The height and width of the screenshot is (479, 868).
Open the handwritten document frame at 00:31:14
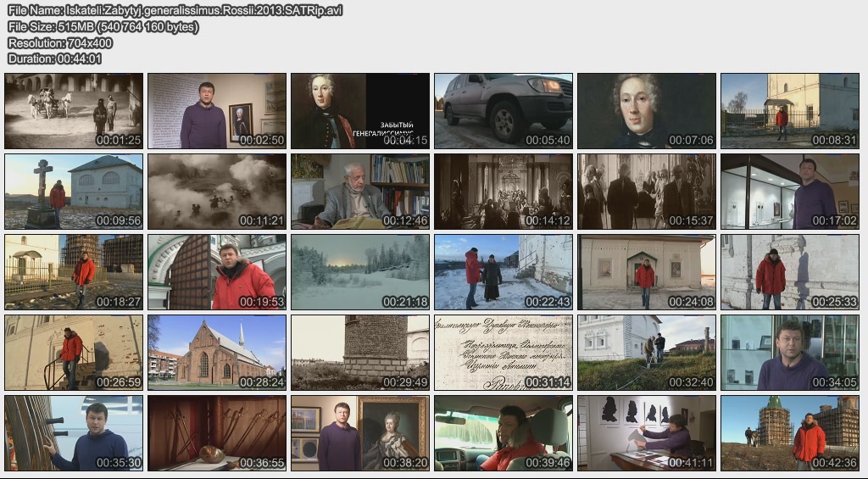pyautogui.click(x=504, y=353)
